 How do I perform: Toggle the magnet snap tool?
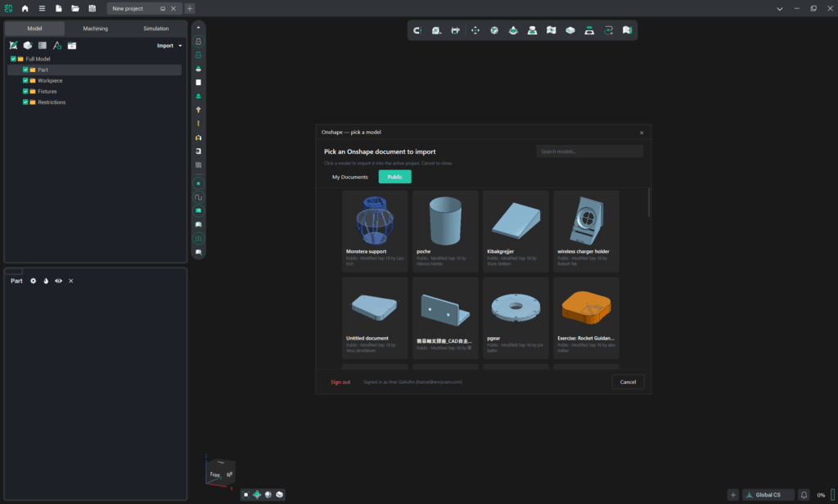pos(417,30)
